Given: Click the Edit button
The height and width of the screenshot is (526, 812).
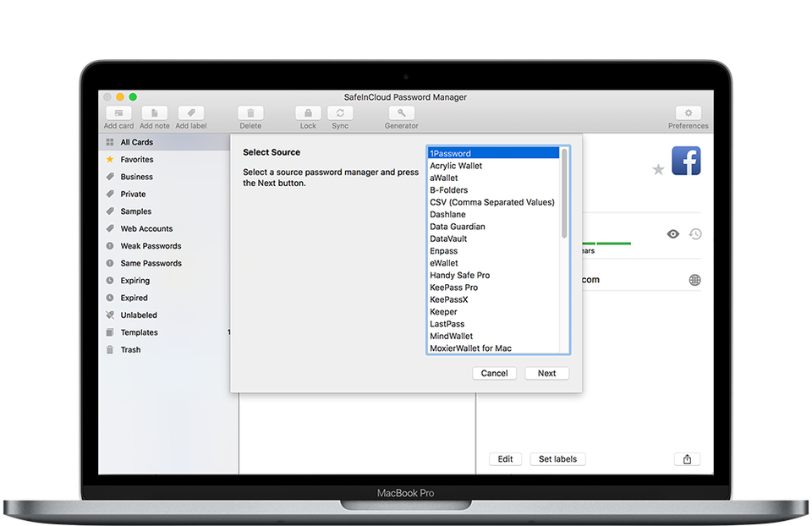Looking at the screenshot, I should [506, 459].
